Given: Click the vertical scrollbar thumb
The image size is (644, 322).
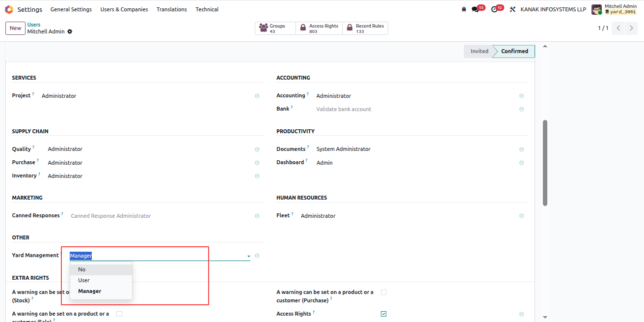Looking at the screenshot, I should coord(545,163).
